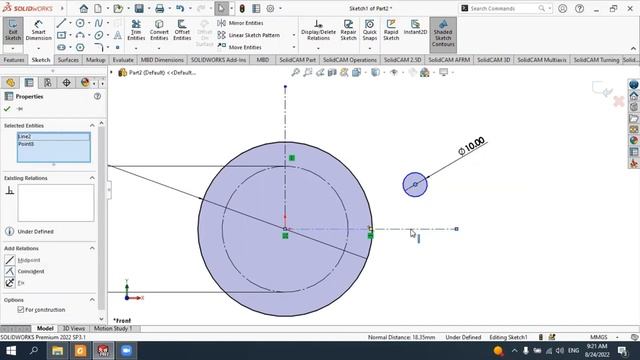Click Move Entities
This screenshot has width=640, height=360.
[x=240, y=47]
